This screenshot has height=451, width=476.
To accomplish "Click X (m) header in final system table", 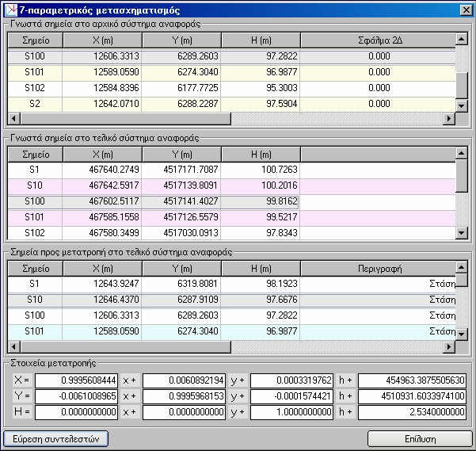I will tap(103, 155).
